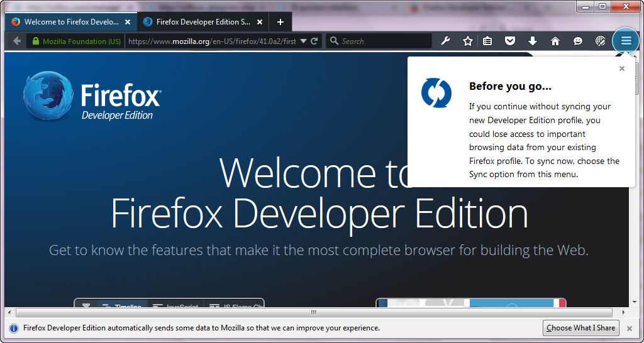Click the Search box

pyautogui.click(x=379, y=41)
